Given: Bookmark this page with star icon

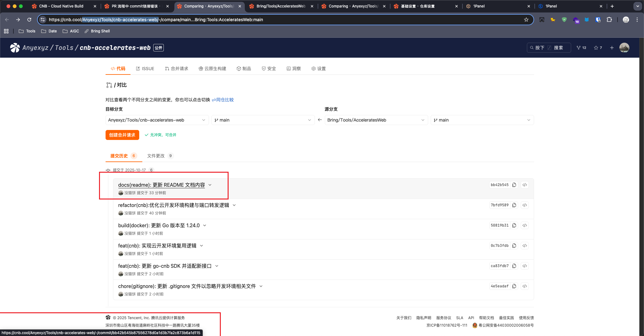Looking at the screenshot, I should (x=526, y=20).
